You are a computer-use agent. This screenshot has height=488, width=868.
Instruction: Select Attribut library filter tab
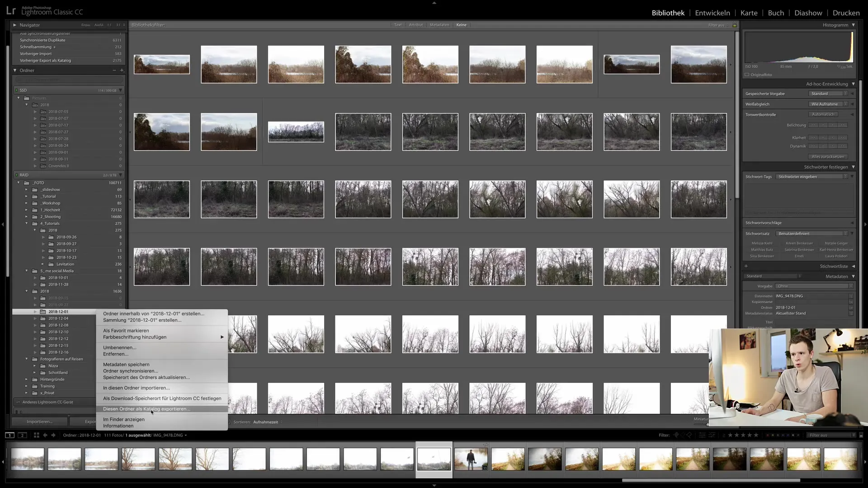pos(416,25)
